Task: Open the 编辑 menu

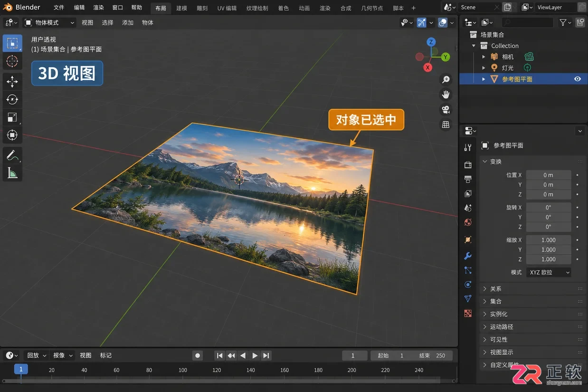Action: coord(79,8)
